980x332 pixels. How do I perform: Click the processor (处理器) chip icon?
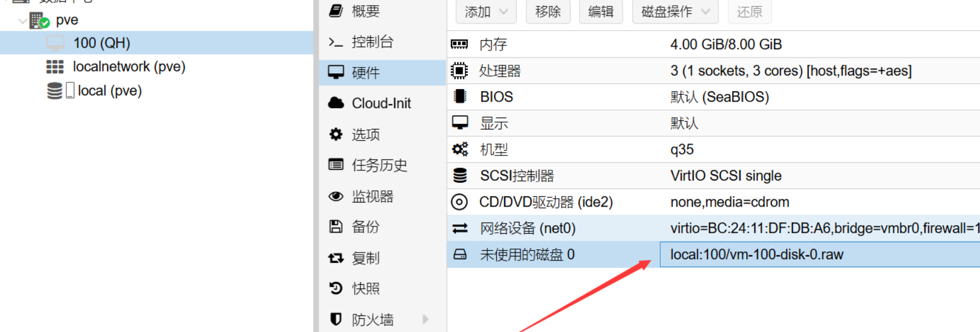(459, 71)
